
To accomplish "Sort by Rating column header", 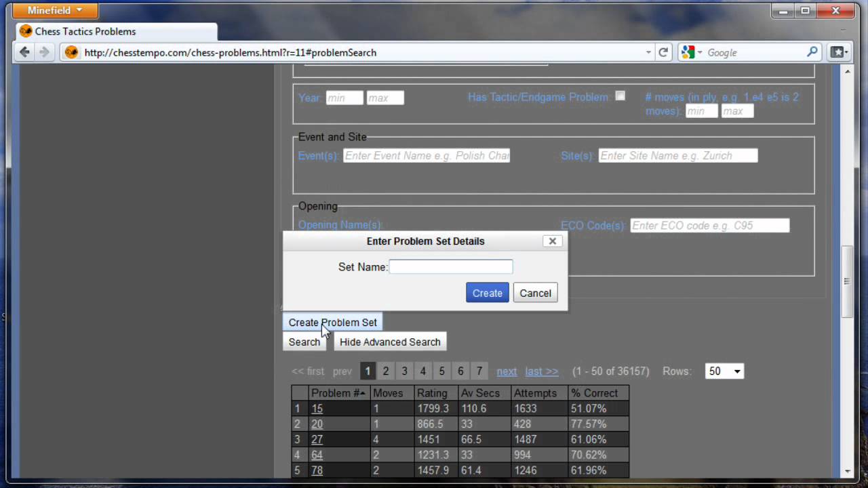I will tap(435, 393).
